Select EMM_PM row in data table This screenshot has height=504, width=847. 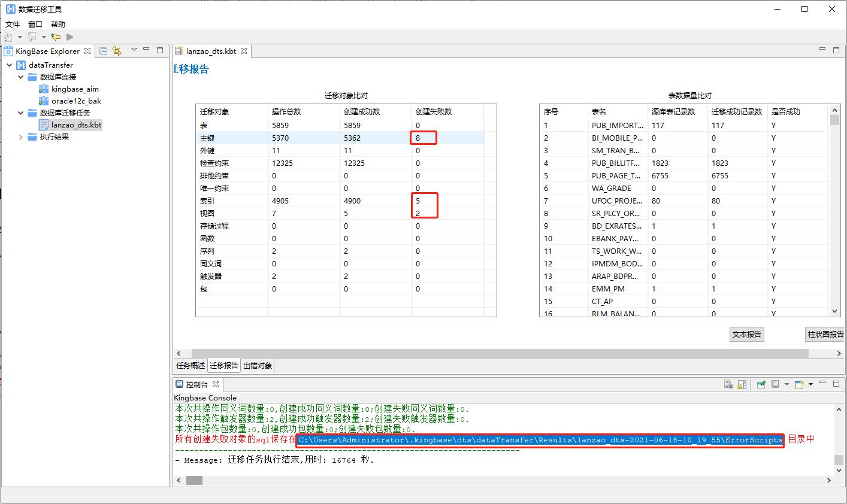pos(684,289)
